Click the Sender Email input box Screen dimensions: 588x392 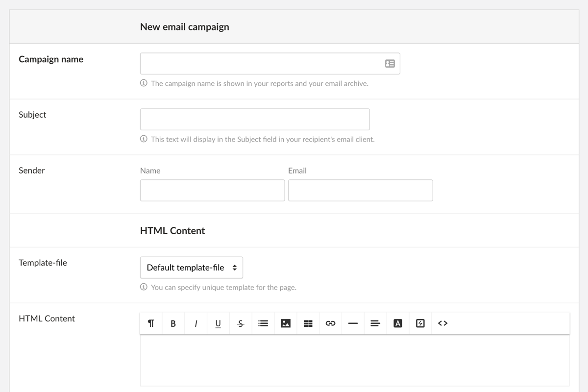pyautogui.click(x=360, y=190)
